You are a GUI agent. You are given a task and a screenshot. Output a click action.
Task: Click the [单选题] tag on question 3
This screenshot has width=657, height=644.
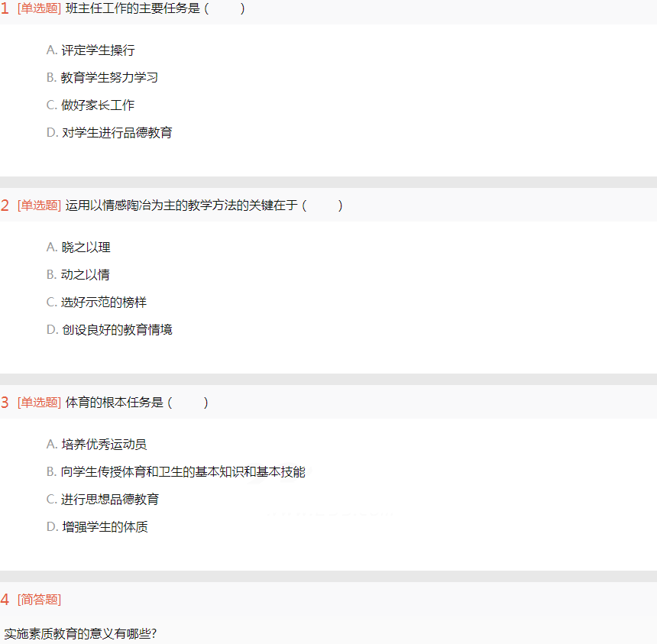[x=39, y=403]
